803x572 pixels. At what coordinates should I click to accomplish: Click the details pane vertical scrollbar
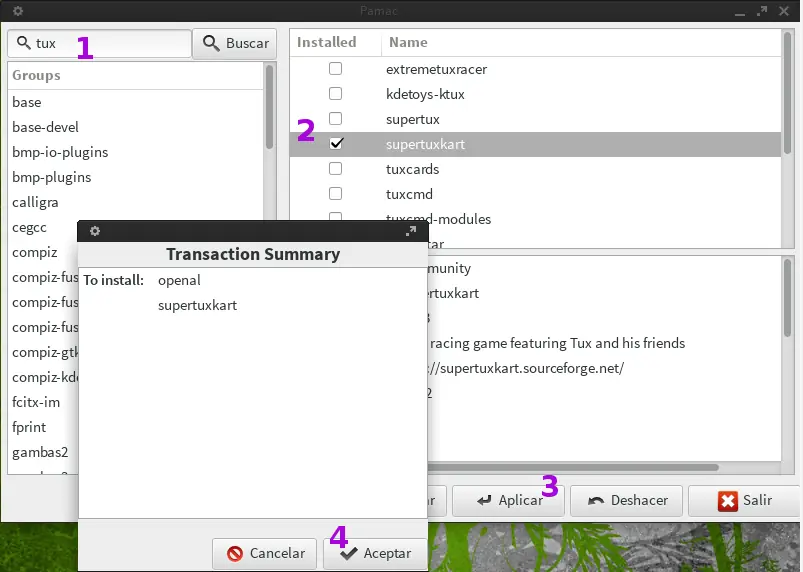pos(787,298)
